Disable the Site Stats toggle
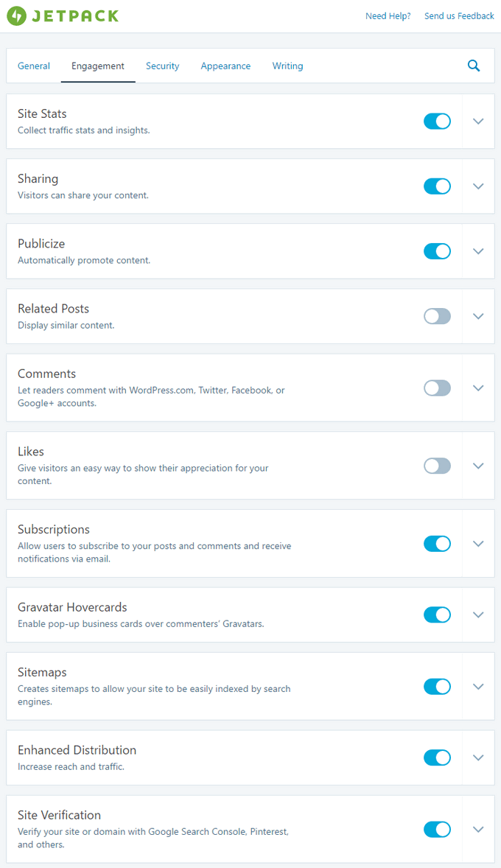Image resolution: width=501 pixels, height=868 pixels. point(438,122)
